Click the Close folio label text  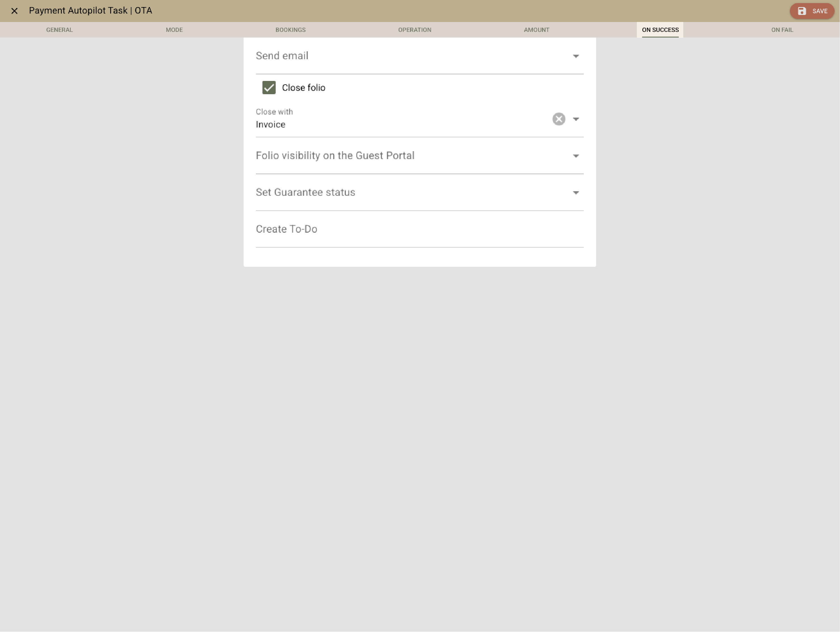(303, 88)
